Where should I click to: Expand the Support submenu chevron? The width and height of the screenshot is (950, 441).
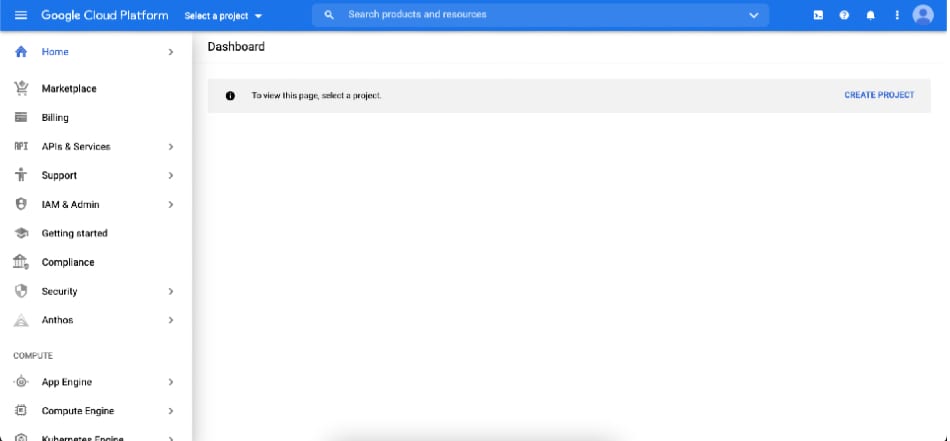tap(171, 176)
